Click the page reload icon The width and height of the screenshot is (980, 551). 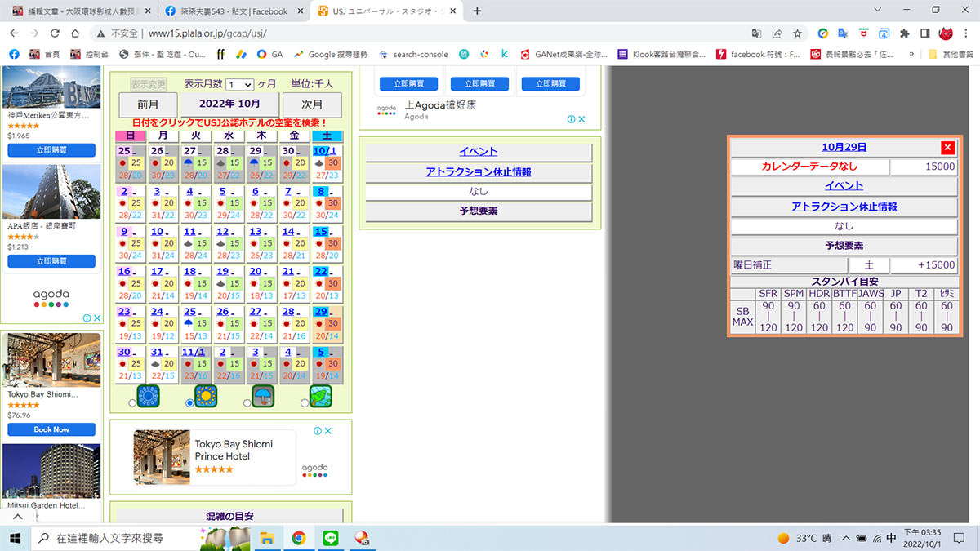55,33
